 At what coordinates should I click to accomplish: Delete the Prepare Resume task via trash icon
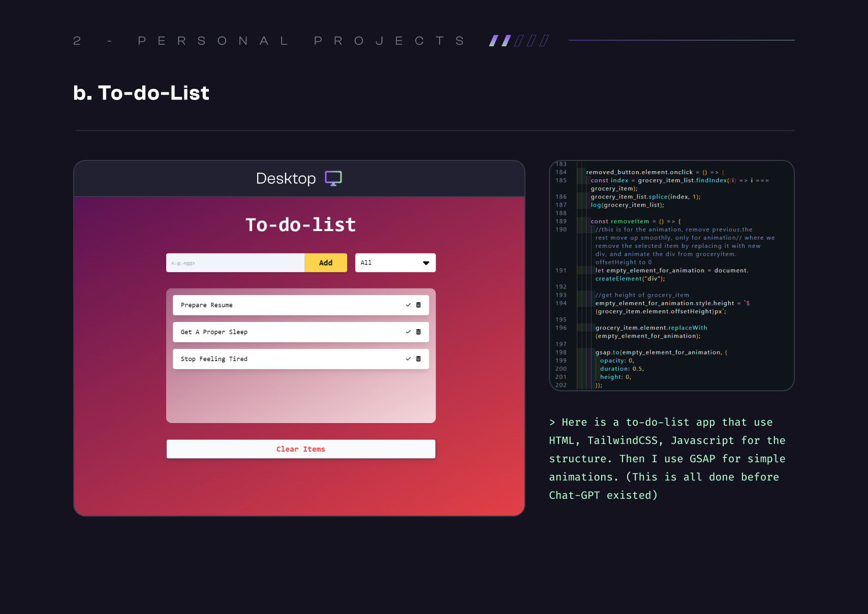[x=418, y=305]
